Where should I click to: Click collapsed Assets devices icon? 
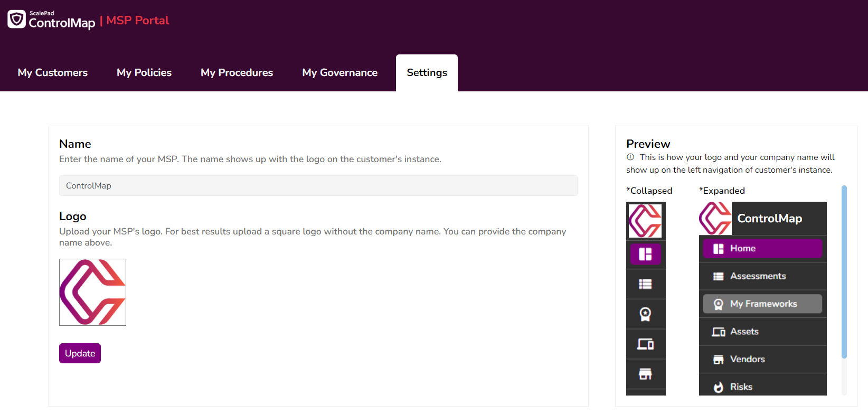pyautogui.click(x=645, y=344)
